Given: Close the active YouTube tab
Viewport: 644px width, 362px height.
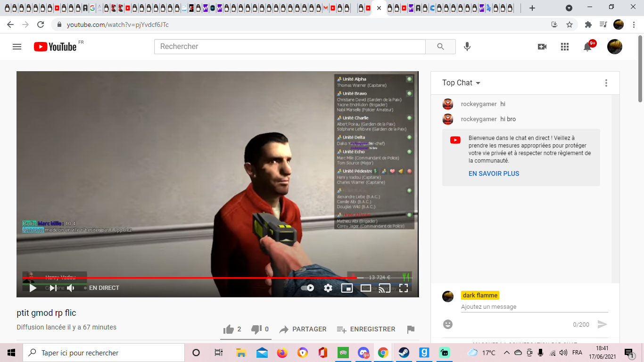Looking at the screenshot, I should (379, 8).
